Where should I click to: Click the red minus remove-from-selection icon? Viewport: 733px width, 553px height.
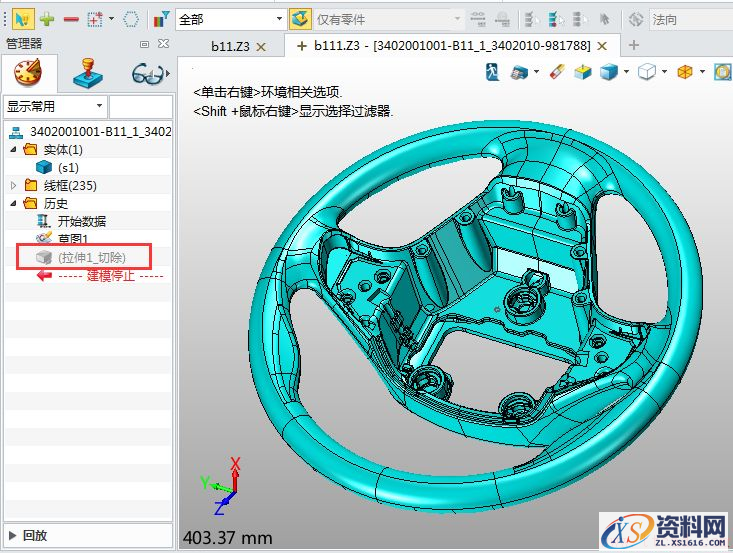tap(71, 20)
